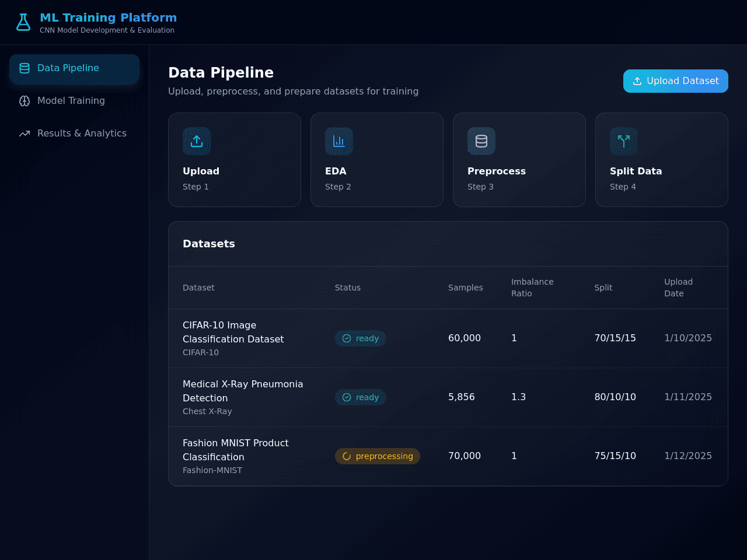Click the database icon beside Data Pipeline
This screenshot has height=560, width=747.
pos(25,68)
